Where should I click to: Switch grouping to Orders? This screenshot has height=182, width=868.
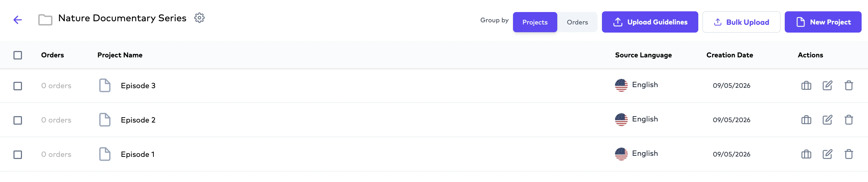[x=577, y=22]
